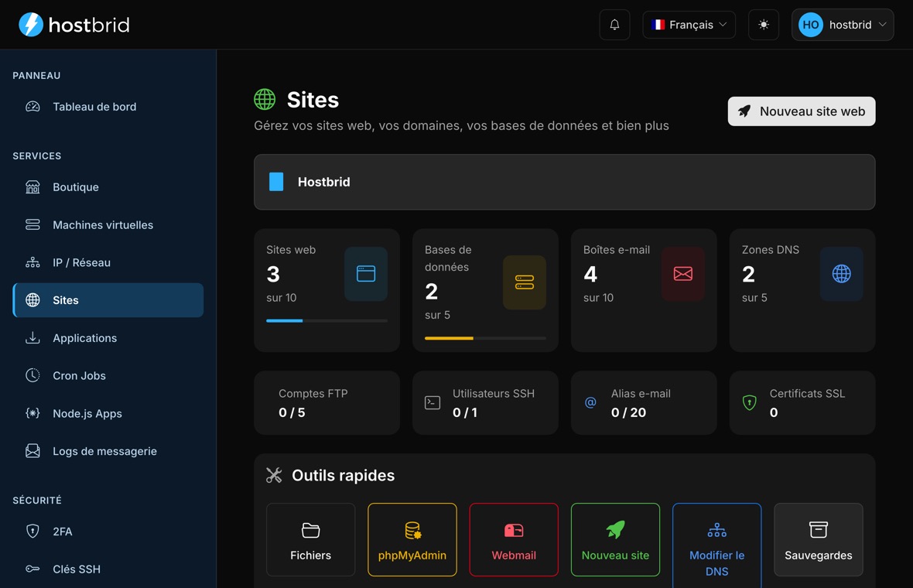The height and width of the screenshot is (588, 913).
Task: Click Nouveau site web button
Action: tap(802, 111)
